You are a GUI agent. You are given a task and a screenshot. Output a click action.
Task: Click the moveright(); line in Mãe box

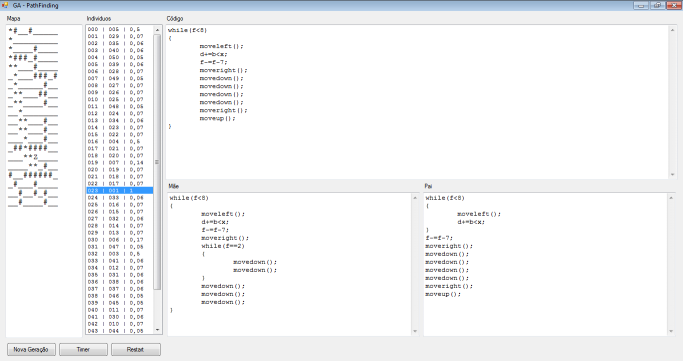pos(225,238)
